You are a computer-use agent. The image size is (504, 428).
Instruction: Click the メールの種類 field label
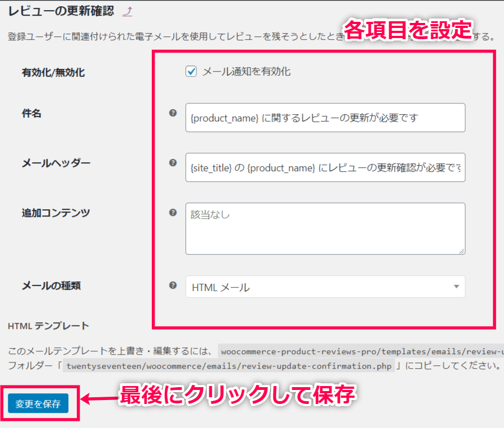51,285
